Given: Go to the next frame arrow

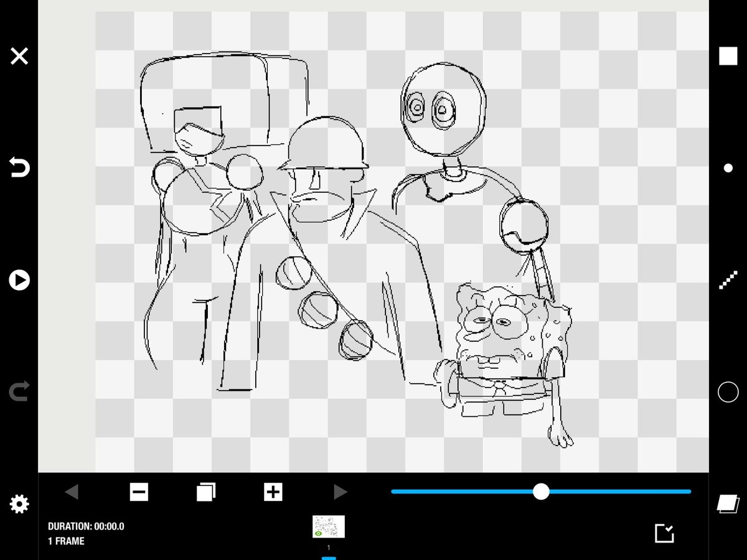Looking at the screenshot, I should 340,492.
